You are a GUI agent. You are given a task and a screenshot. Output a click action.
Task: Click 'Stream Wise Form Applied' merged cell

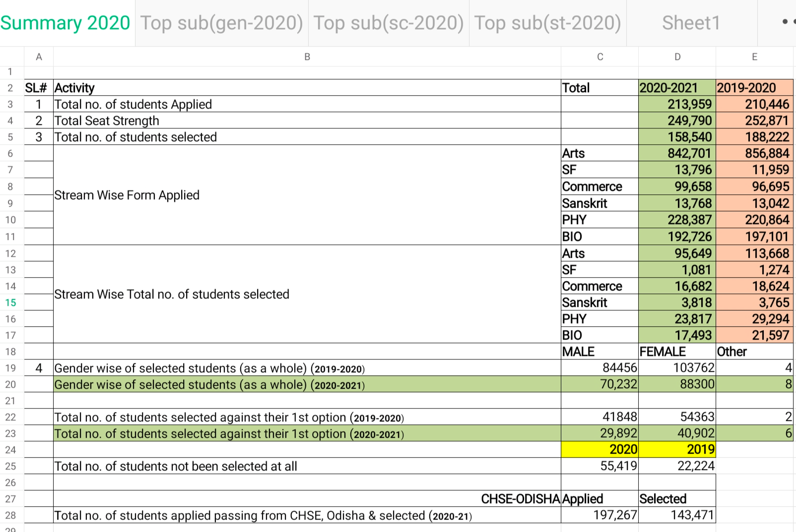pyautogui.click(x=307, y=195)
